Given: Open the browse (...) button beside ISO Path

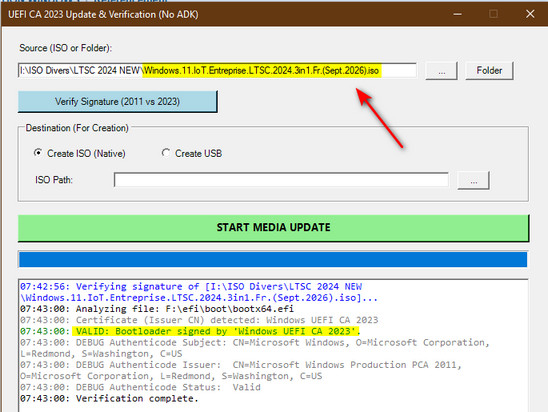Looking at the screenshot, I should [x=474, y=181].
